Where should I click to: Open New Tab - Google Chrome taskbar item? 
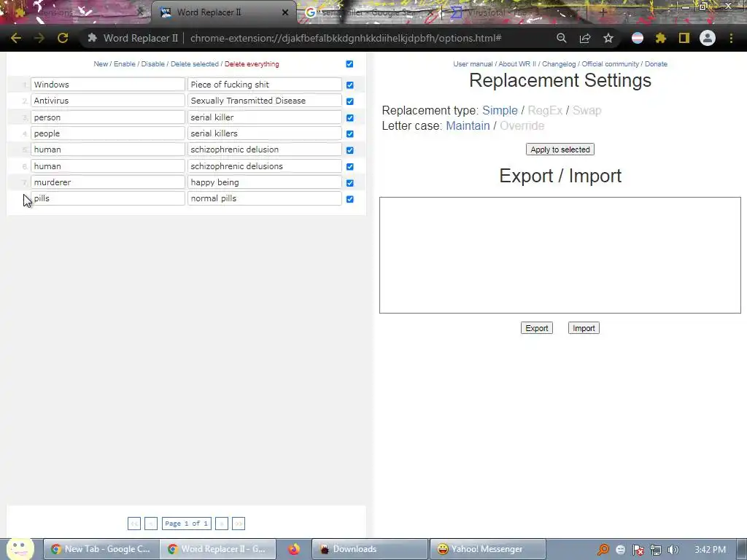pos(101,549)
